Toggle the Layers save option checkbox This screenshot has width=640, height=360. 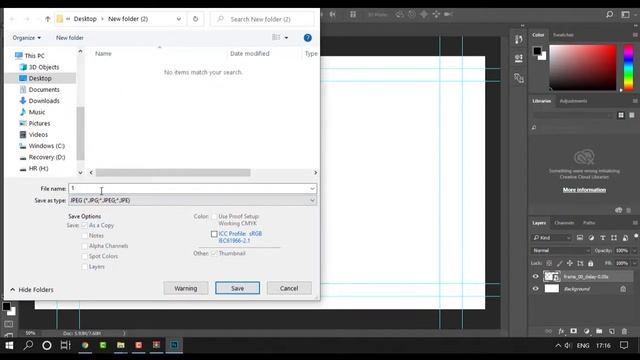point(84,267)
